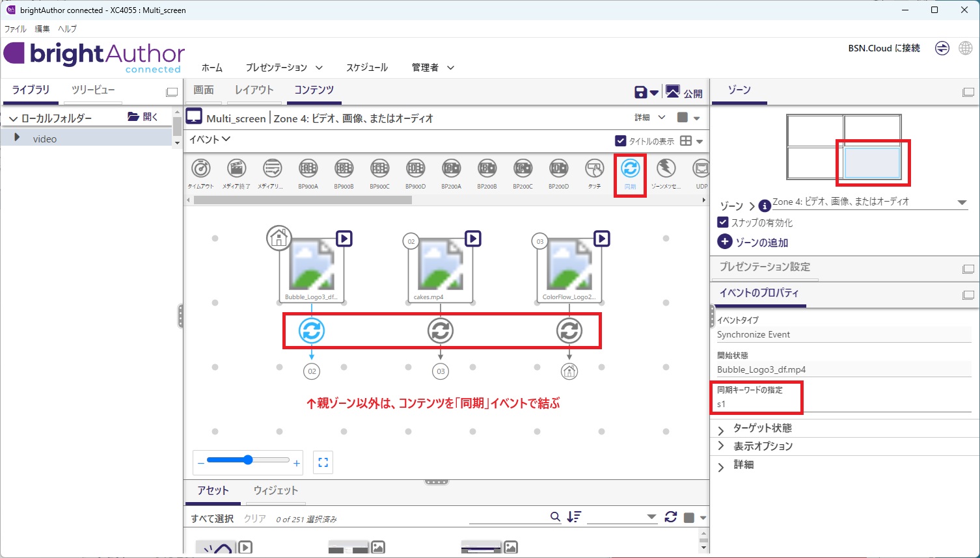Click the 公開 publish icon
980x558 pixels.
tap(673, 92)
